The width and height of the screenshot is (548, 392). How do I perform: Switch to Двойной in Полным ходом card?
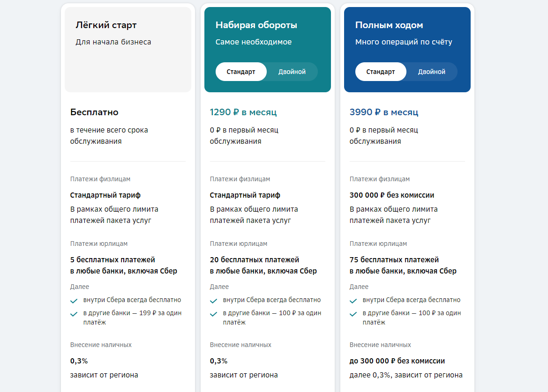pos(431,72)
